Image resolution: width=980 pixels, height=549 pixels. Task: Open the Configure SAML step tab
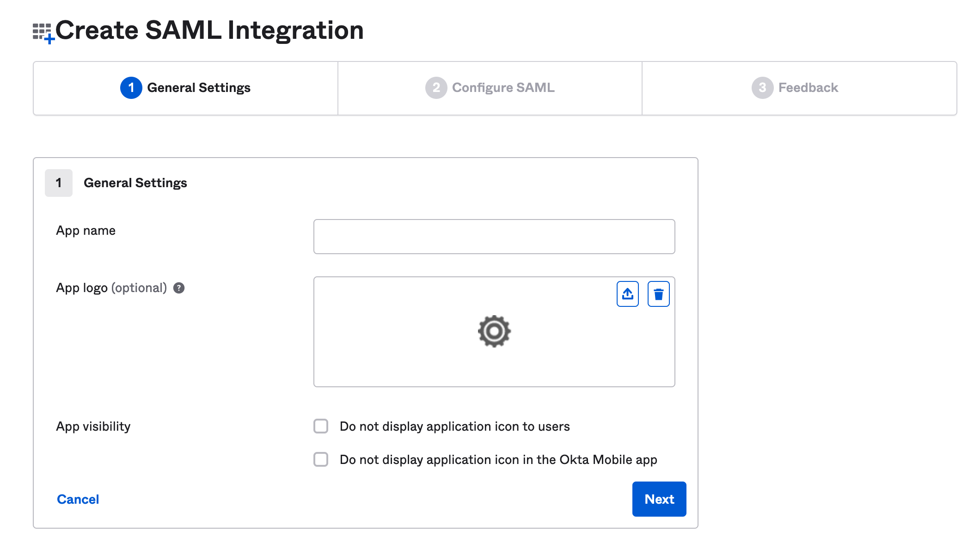click(x=503, y=88)
